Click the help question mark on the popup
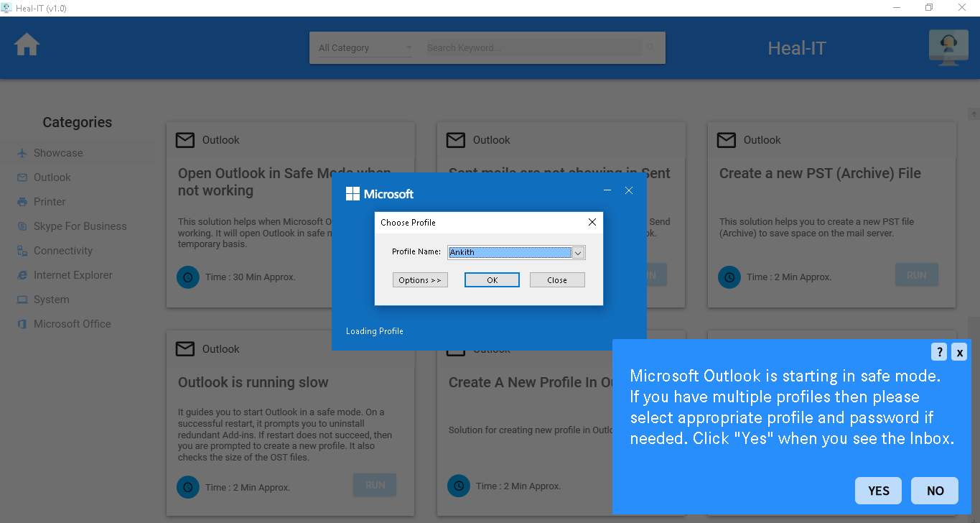 [938, 351]
